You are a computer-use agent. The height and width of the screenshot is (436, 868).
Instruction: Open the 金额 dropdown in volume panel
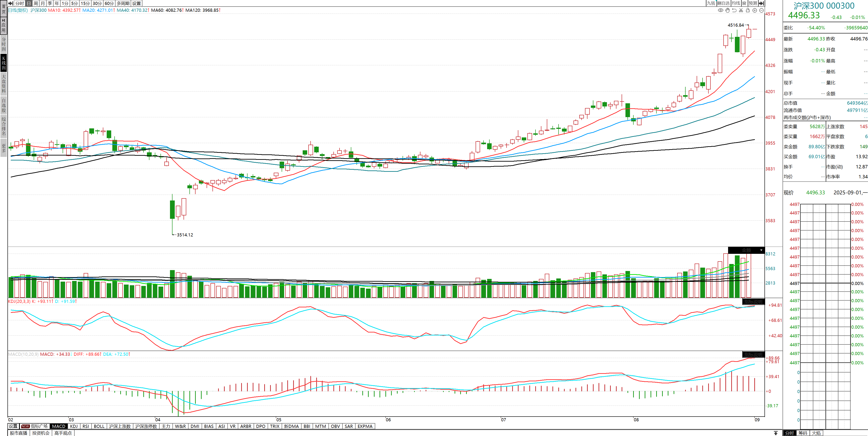[x=761, y=250]
